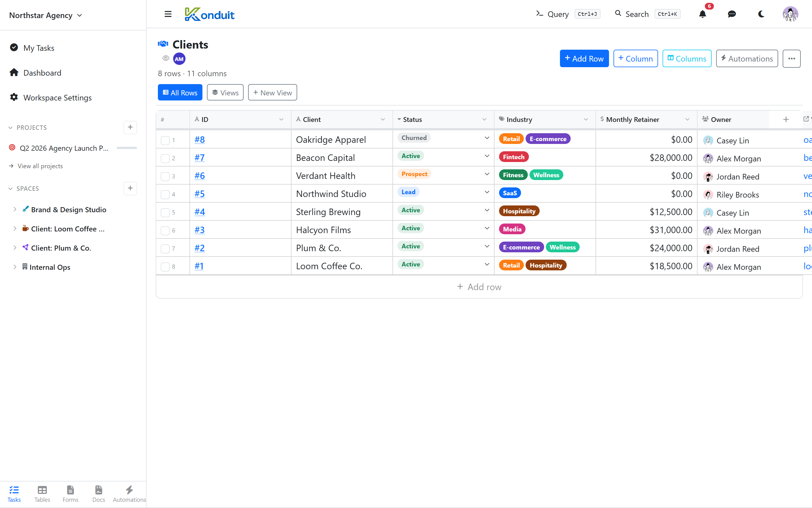Screen dimensions: 812x508
Task: Check the Loom Coffee Co. row checkbox
Action: 165,267
